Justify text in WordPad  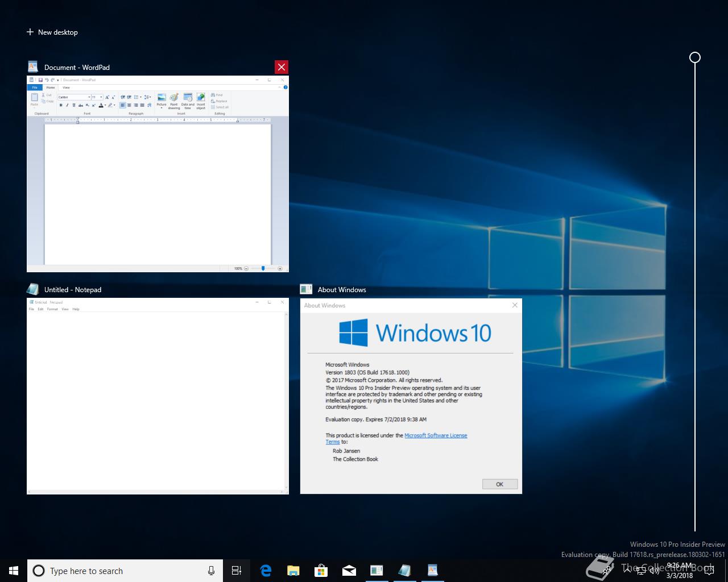(x=142, y=105)
